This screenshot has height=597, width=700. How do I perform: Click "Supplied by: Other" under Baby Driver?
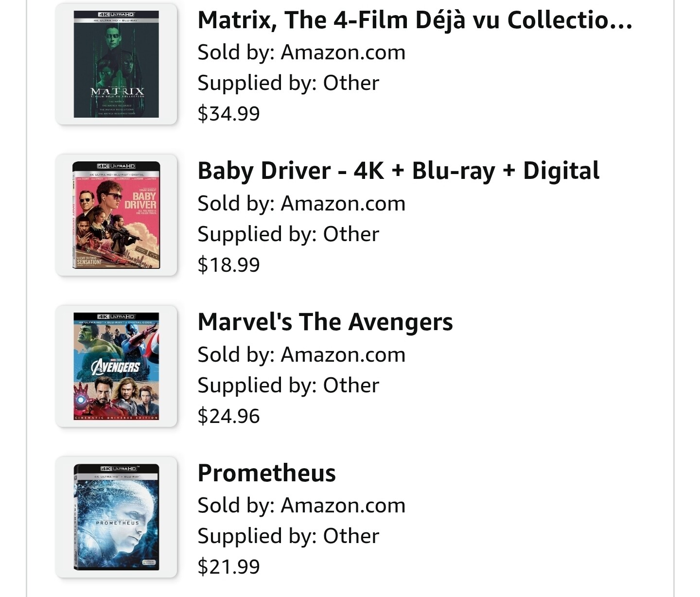(288, 234)
